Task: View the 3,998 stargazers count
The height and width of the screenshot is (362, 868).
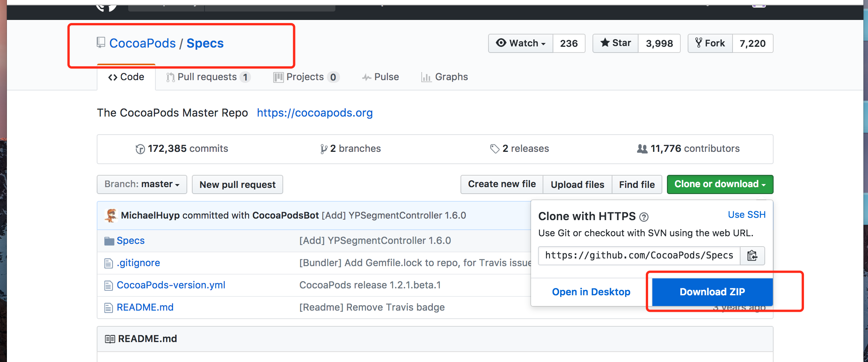Action: [x=659, y=43]
